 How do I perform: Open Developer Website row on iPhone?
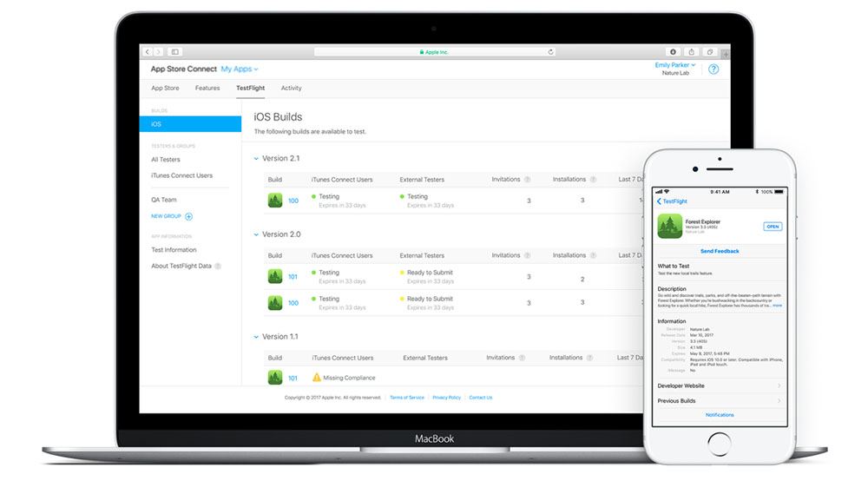click(719, 385)
